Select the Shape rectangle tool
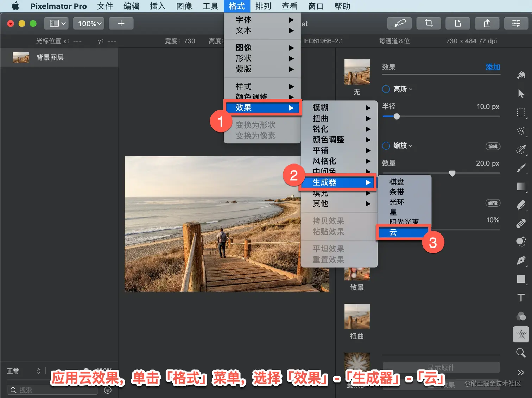Viewport: 532px width, 398px height. point(521,279)
